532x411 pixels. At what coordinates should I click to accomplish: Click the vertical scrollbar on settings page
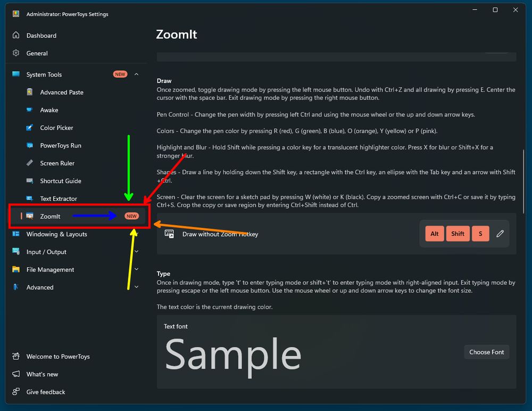pos(523,182)
